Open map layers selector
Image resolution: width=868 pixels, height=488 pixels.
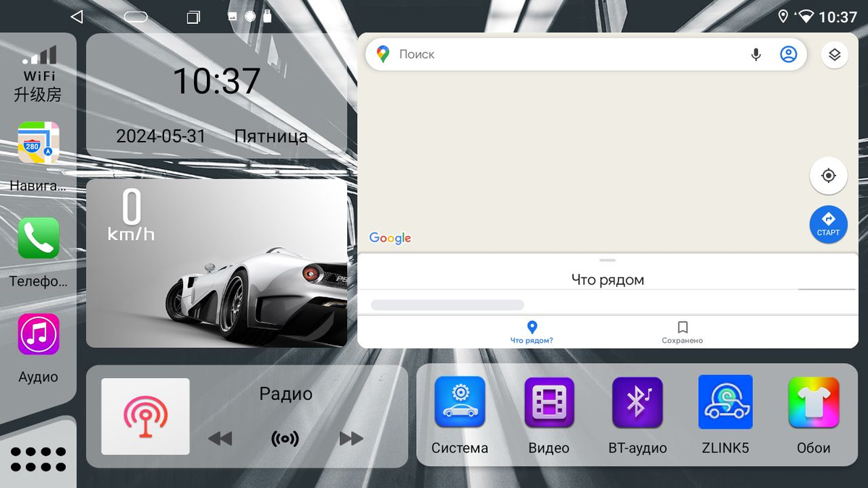[x=835, y=55]
